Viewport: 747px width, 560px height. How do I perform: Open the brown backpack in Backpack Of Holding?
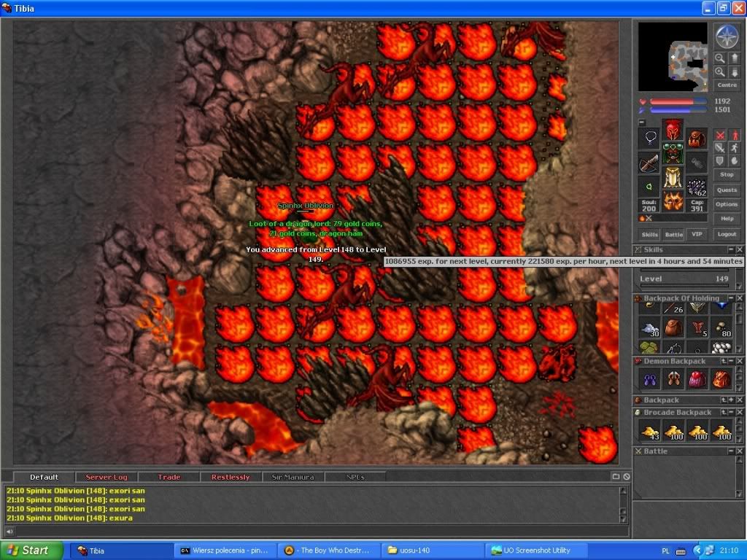click(x=673, y=328)
